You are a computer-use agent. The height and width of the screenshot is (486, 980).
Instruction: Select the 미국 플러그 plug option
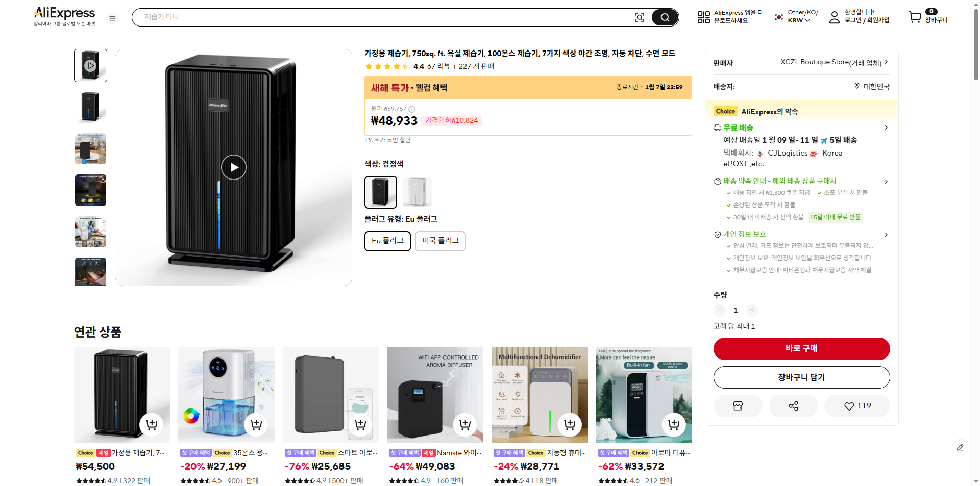point(440,241)
